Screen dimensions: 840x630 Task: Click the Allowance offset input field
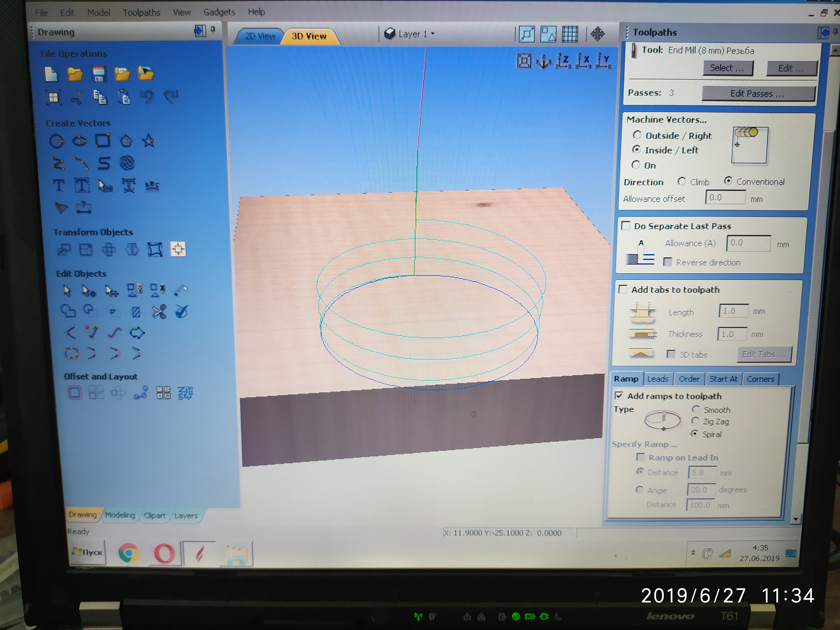(724, 197)
